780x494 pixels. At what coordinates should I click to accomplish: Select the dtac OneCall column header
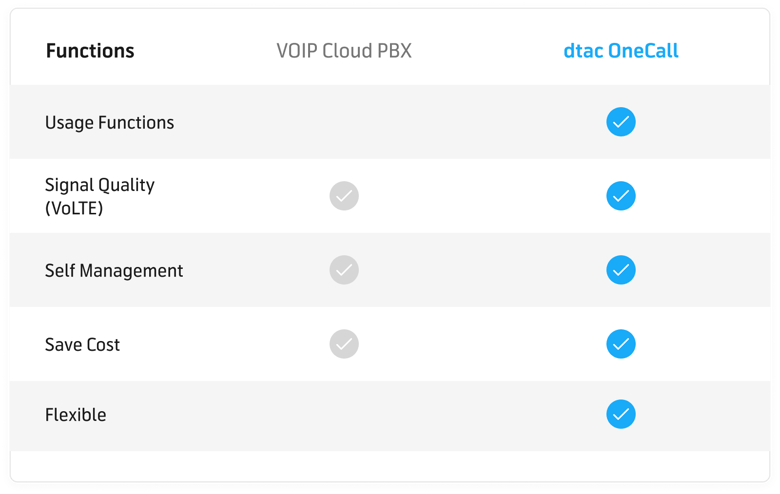[x=621, y=51]
